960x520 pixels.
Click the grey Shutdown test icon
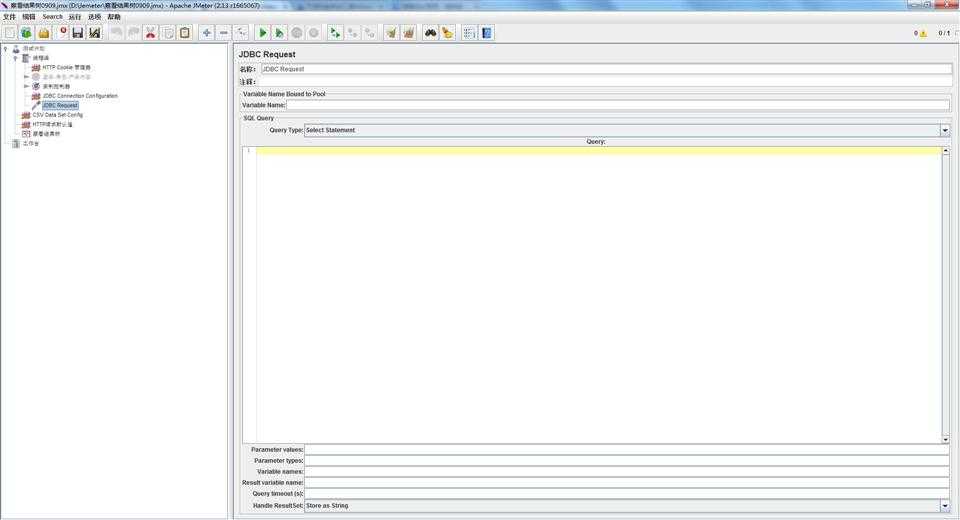(313, 33)
